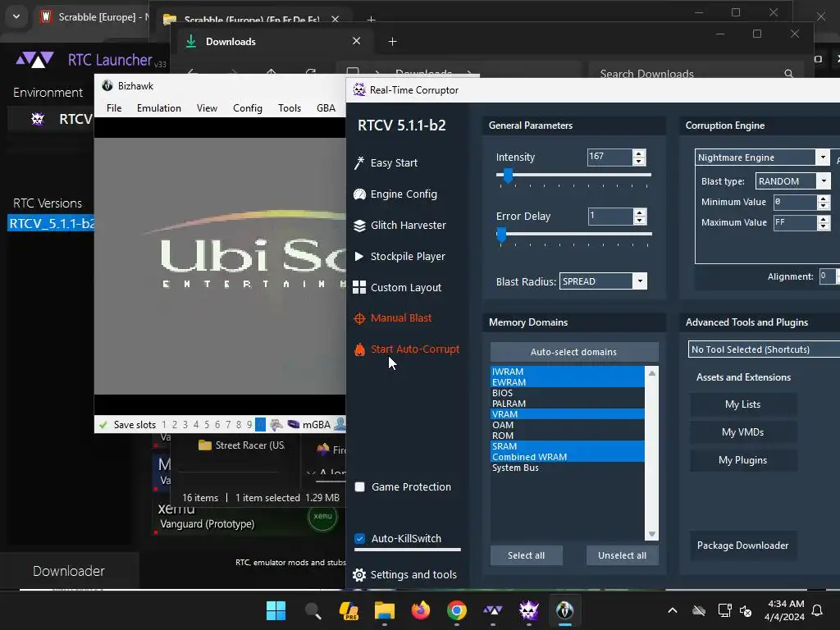
Task: Open Package Downloader button
Action: [x=742, y=546]
